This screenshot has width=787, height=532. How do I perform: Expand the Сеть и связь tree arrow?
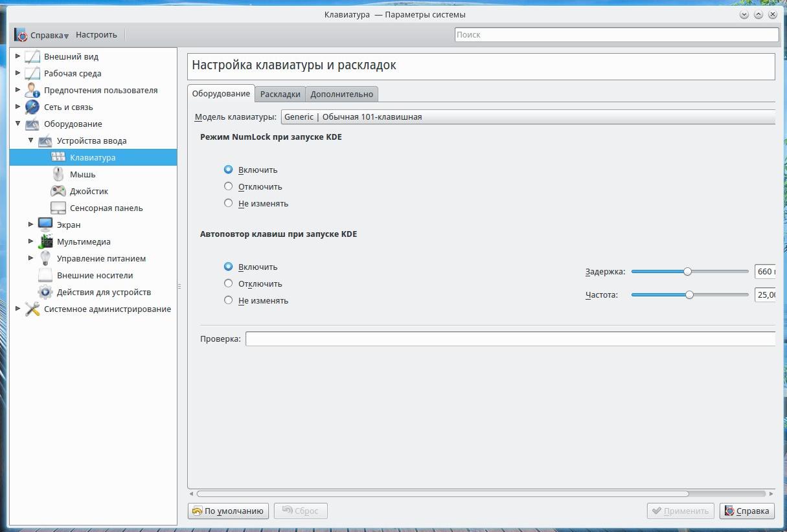(x=18, y=107)
